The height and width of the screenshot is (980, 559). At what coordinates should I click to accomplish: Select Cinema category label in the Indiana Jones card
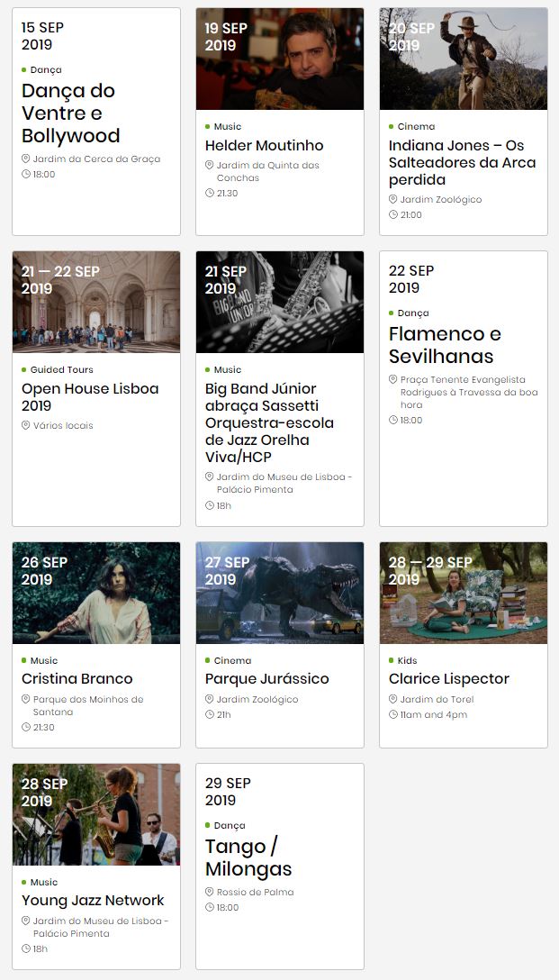(416, 126)
